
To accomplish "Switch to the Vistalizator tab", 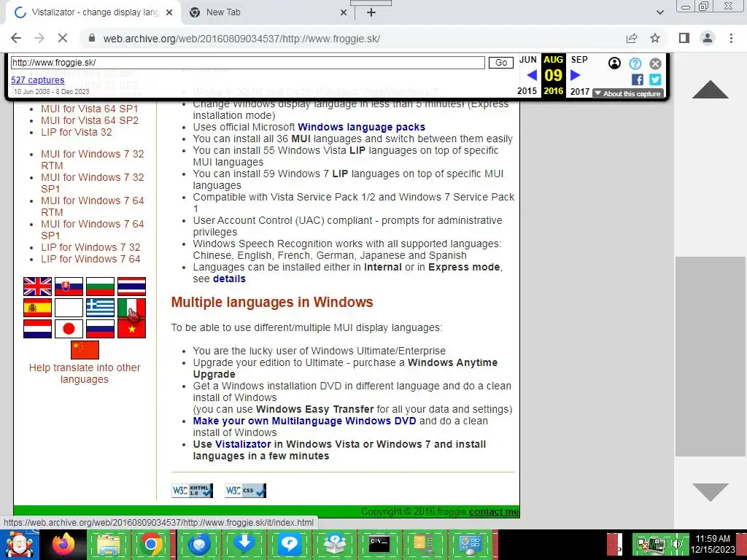I will (93, 12).
